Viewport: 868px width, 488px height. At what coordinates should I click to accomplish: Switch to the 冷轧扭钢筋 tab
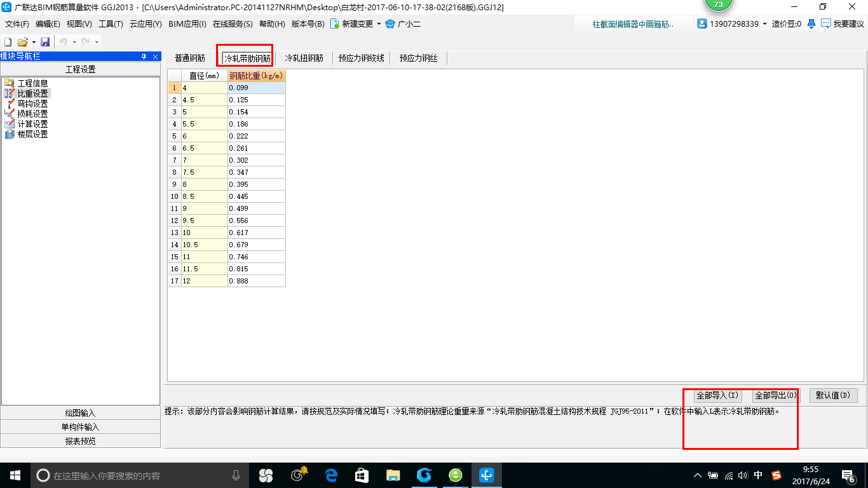pos(304,58)
